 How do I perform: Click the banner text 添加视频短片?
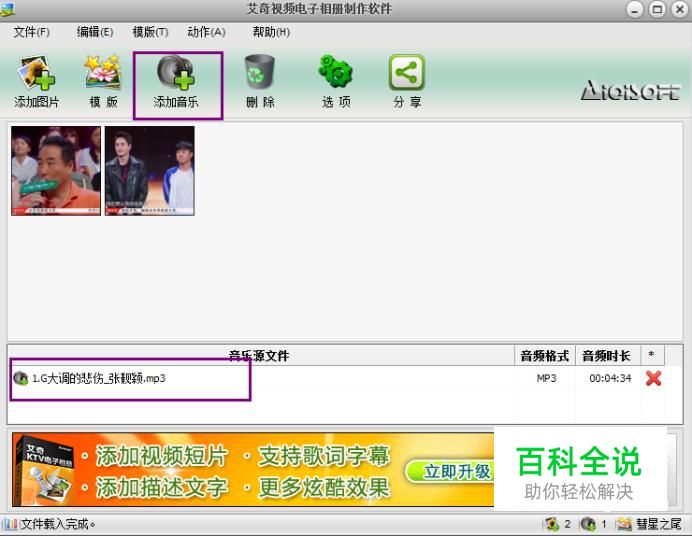tap(162, 455)
